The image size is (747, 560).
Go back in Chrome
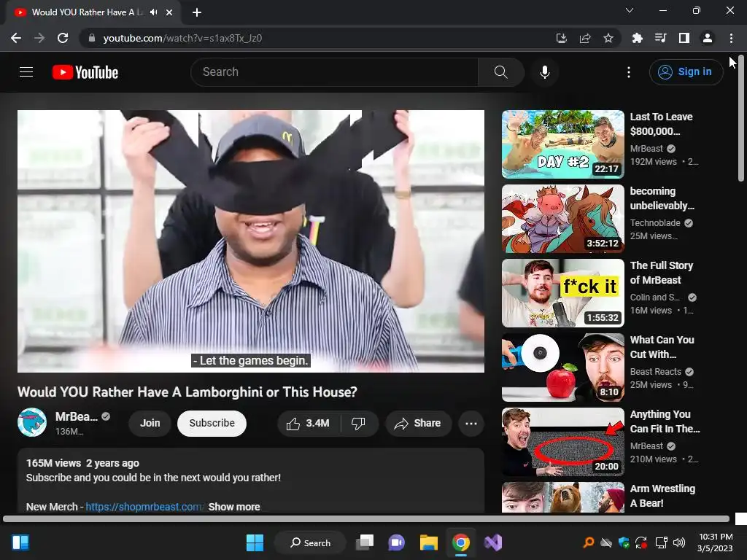16,38
